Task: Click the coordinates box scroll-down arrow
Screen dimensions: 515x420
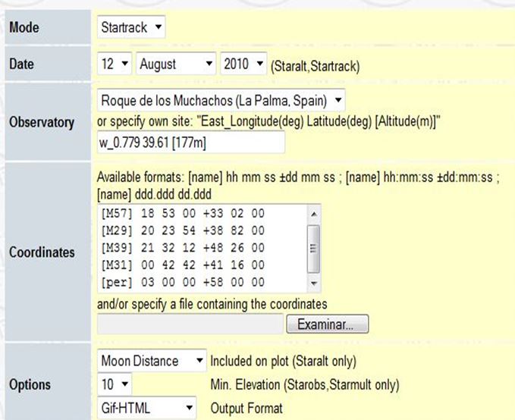Action: pyautogui.click(x=314, y=283)
